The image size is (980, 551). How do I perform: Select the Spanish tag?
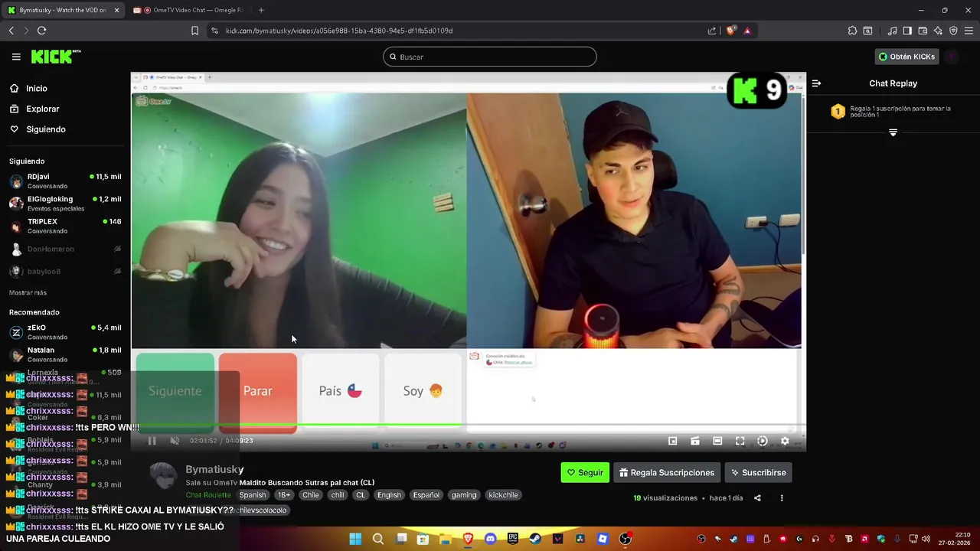(x=253, y=495)
